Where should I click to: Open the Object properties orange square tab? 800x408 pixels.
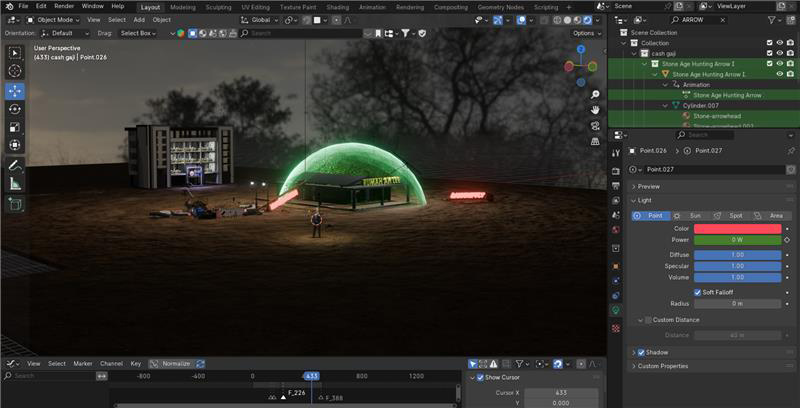(616, 266)
